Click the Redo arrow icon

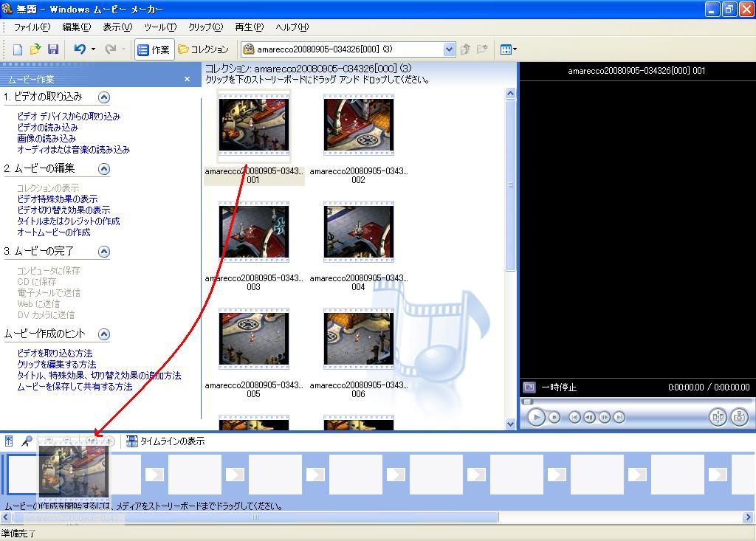pyautogui.click(x=111, y=49)
